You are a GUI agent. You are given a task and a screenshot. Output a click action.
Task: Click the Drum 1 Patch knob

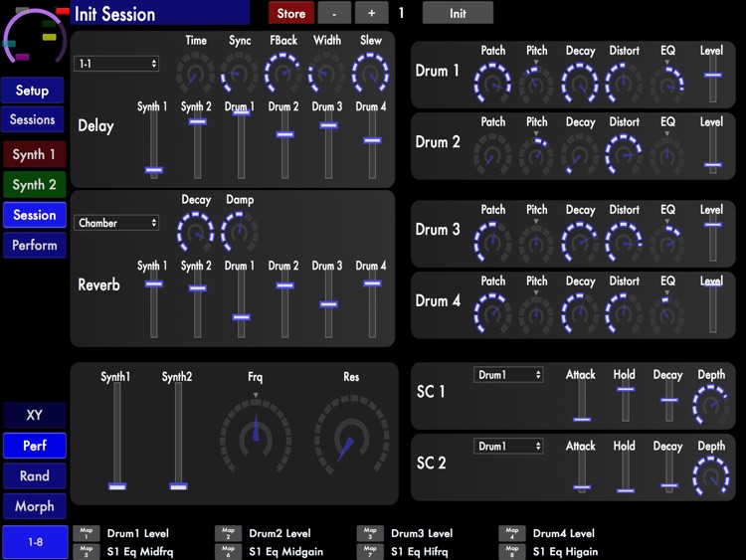click(492, 84)
